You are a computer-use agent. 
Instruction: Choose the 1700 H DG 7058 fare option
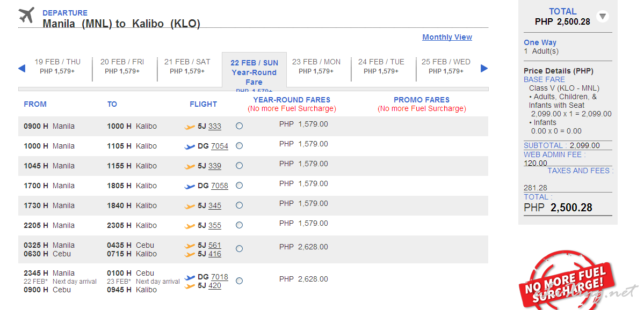tap(239, 186)
